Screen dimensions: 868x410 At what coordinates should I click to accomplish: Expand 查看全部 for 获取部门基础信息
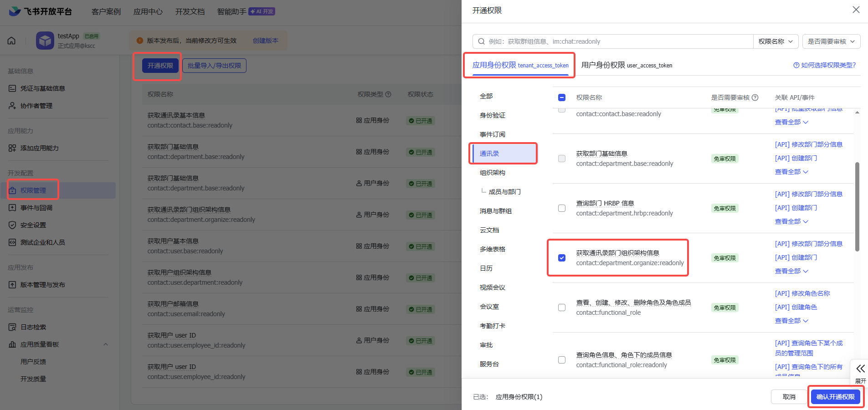pyautogui.click(x=791, y=172)
